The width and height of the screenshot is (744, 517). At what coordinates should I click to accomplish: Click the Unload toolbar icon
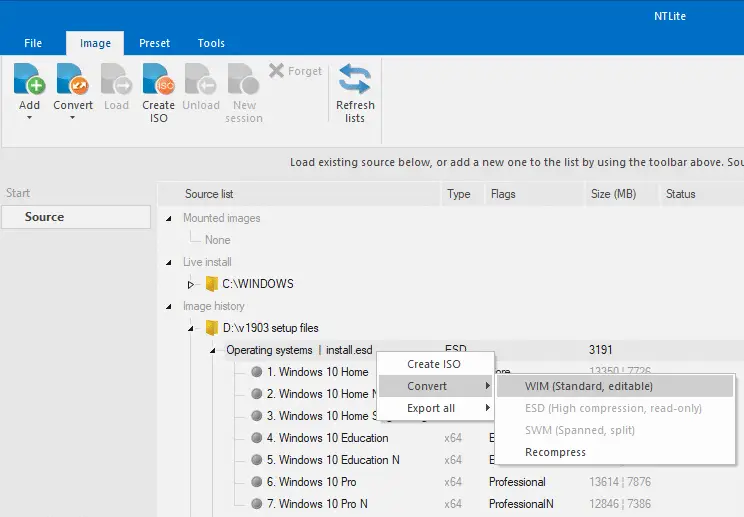tap(201, 79)
